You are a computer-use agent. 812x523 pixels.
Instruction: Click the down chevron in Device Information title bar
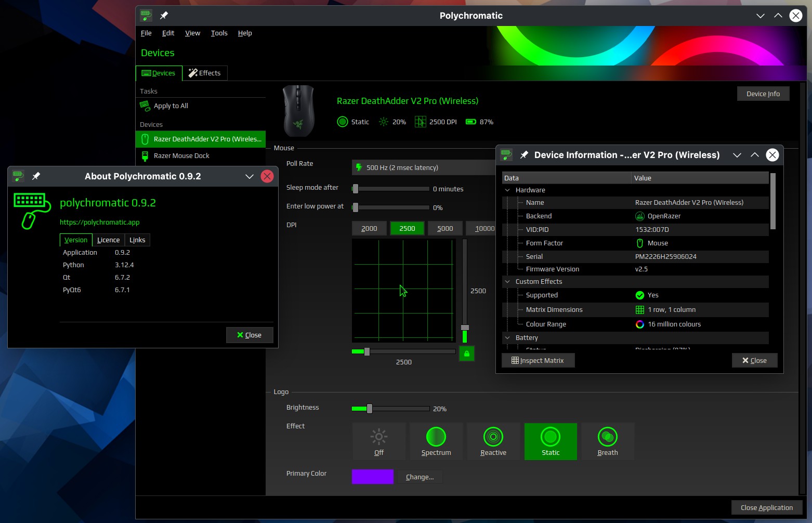[737, 155]
